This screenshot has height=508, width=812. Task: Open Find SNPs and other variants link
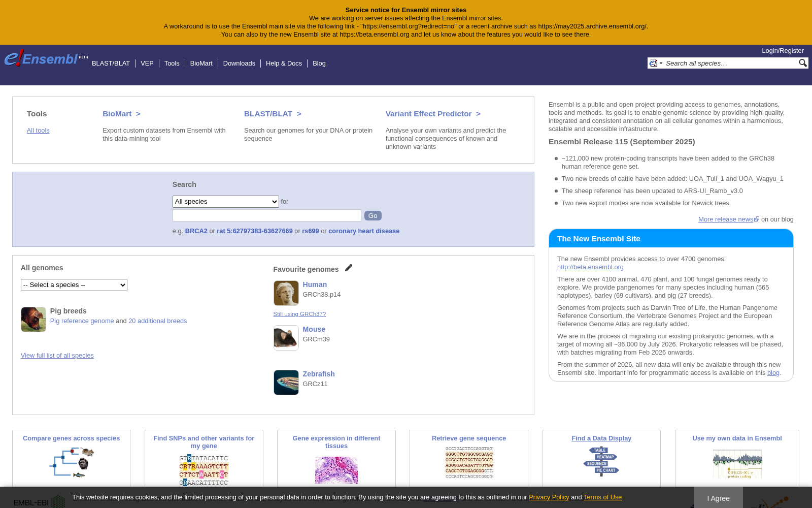pos(204,442)
